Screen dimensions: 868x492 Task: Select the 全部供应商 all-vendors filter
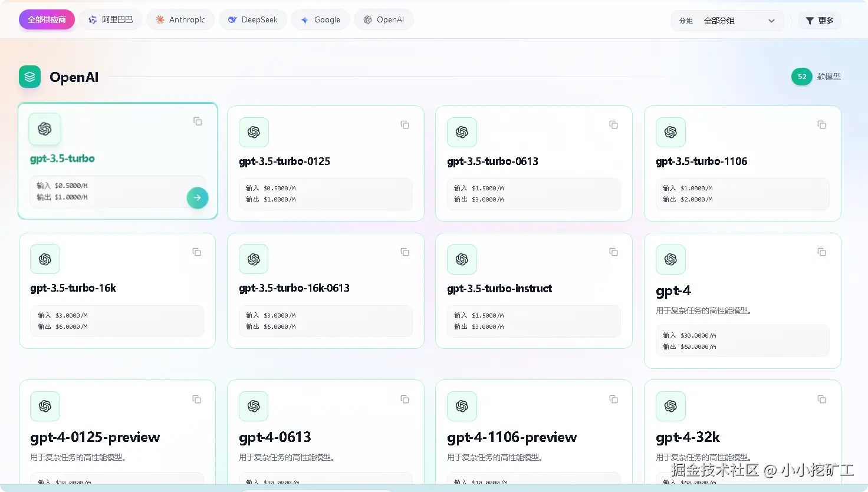pyautogui.click(x=47, y=19)
